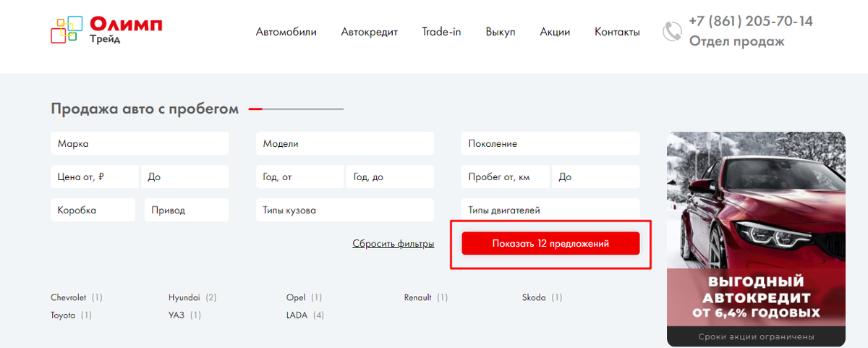The image size is (868, 348).
Task: Click the Показать 12 предложений button
Action: (550, 244)
